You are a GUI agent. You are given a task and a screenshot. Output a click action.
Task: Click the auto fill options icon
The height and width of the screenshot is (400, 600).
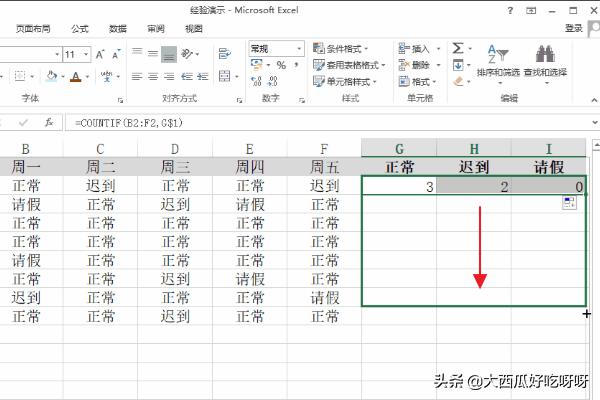(569, 203)
